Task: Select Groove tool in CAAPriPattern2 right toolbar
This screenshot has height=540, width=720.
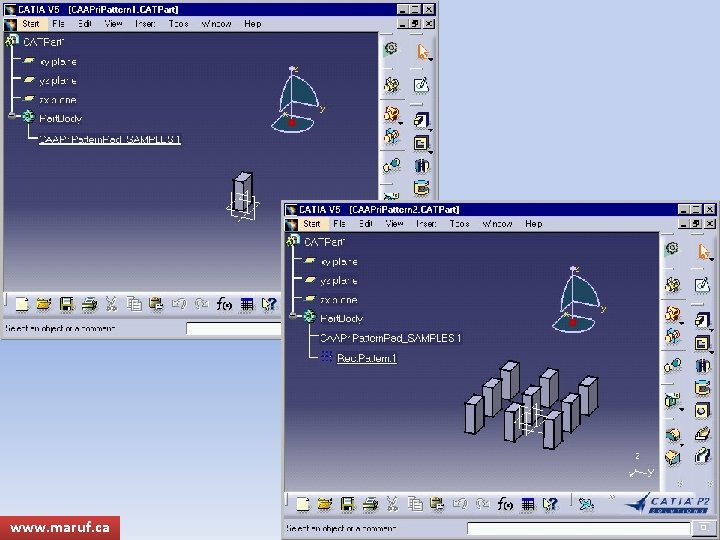Action: tap(702, 388)
